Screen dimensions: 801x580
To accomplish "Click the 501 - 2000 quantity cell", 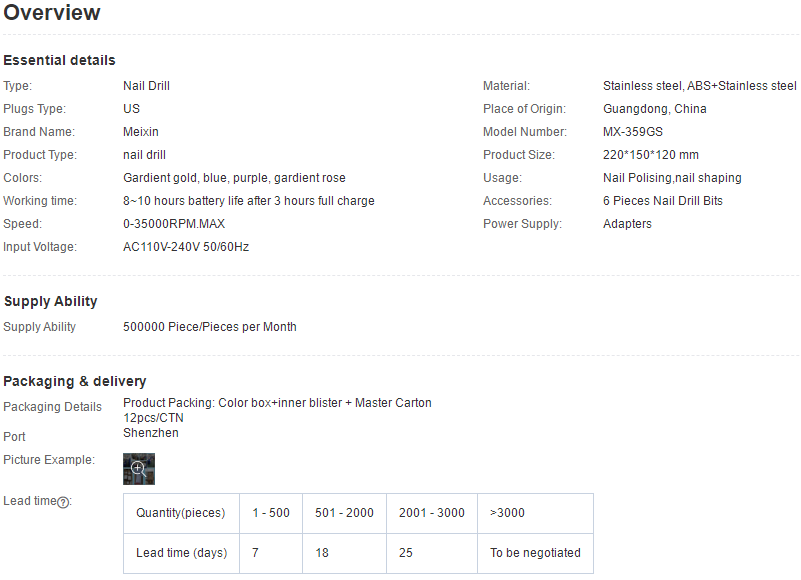I will (x=344, y=513).
